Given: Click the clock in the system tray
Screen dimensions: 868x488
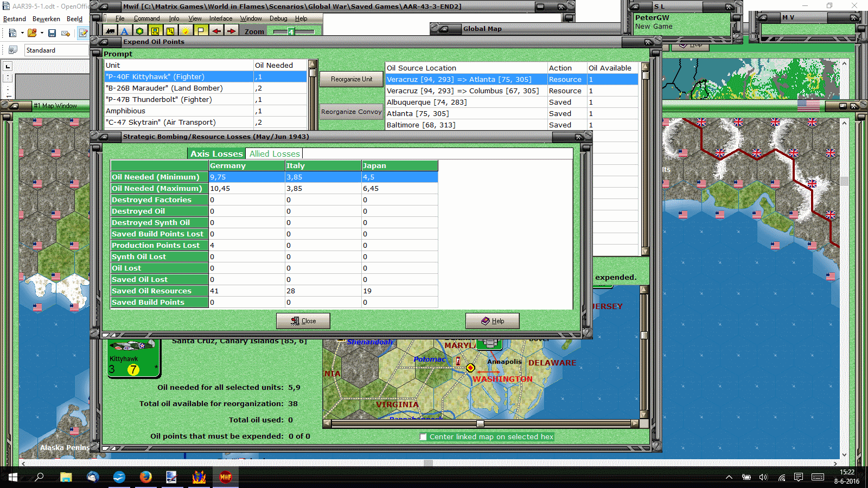Looking at the screenshot, I should tap(847, 477).
